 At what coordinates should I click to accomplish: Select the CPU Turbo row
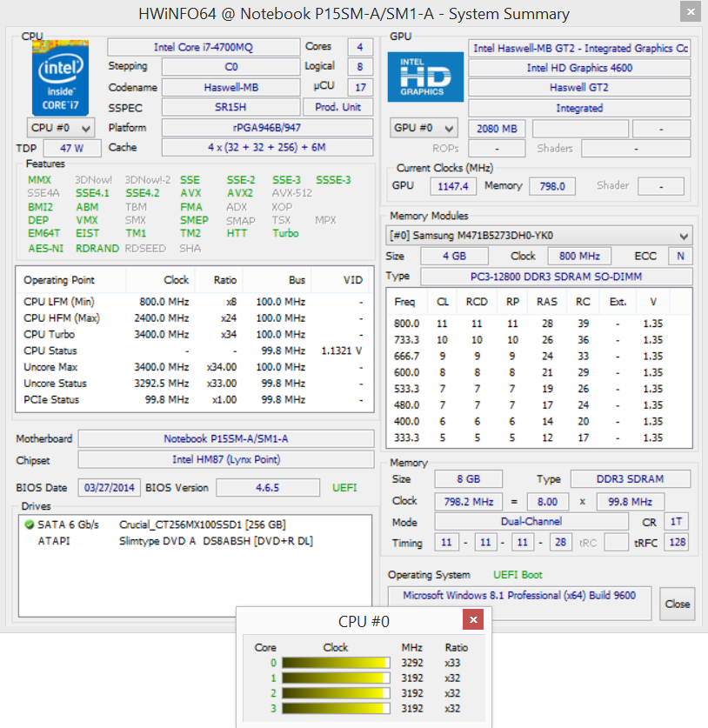tap(193, 334)
